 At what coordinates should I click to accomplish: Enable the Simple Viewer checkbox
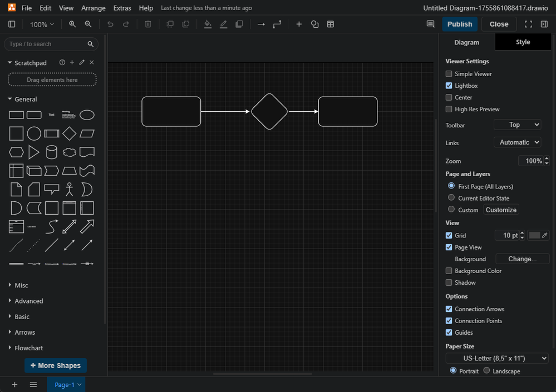[449, 74]
